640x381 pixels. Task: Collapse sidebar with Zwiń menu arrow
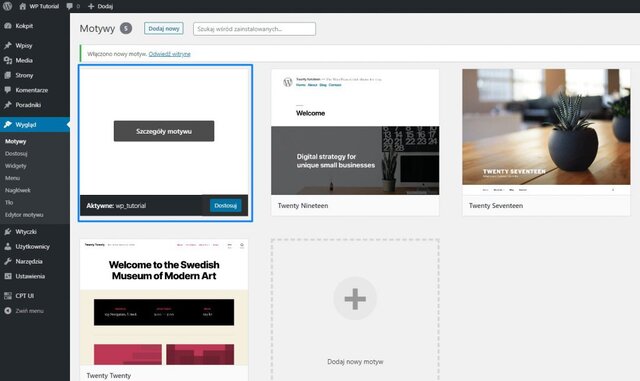8,311
